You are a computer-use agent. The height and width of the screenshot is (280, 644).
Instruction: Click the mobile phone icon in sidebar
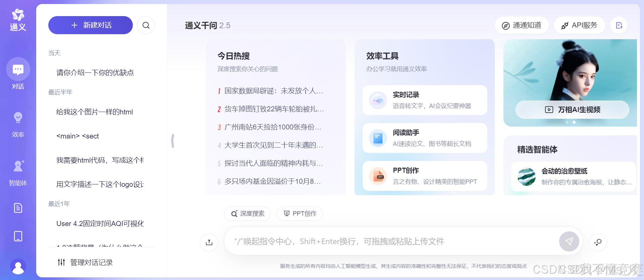click(18, 236)
